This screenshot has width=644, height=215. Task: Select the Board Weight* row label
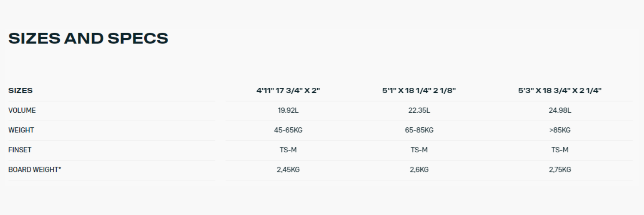pos(35,170)
